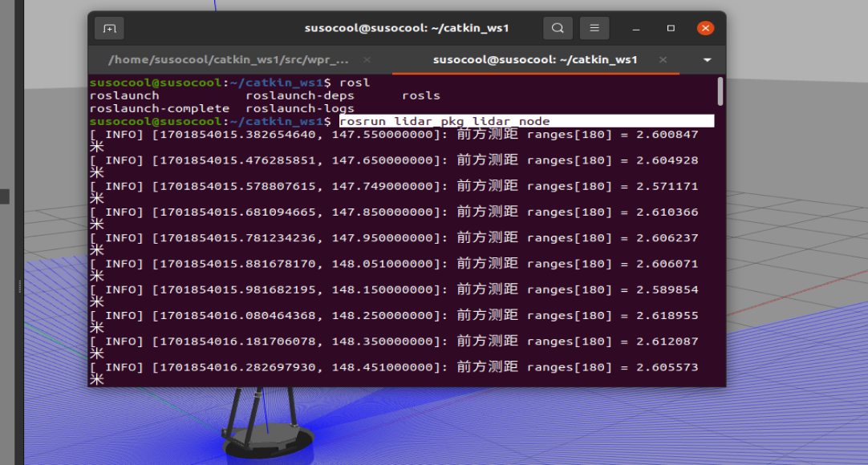Image resolution: width=868 pixels, height=465 pixels.
Task: Click the 'rosl' typed command text
Action: 355,83
